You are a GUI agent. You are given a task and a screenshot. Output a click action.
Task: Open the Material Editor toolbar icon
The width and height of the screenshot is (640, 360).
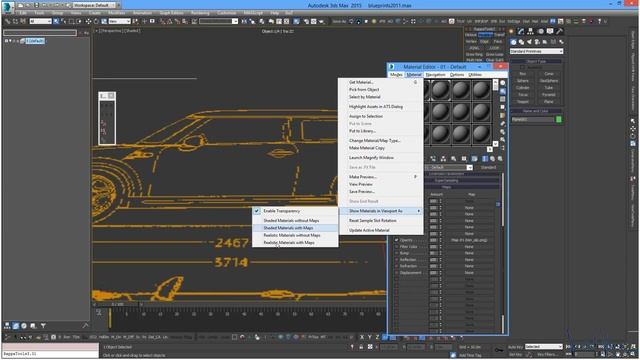pos(296,21)
